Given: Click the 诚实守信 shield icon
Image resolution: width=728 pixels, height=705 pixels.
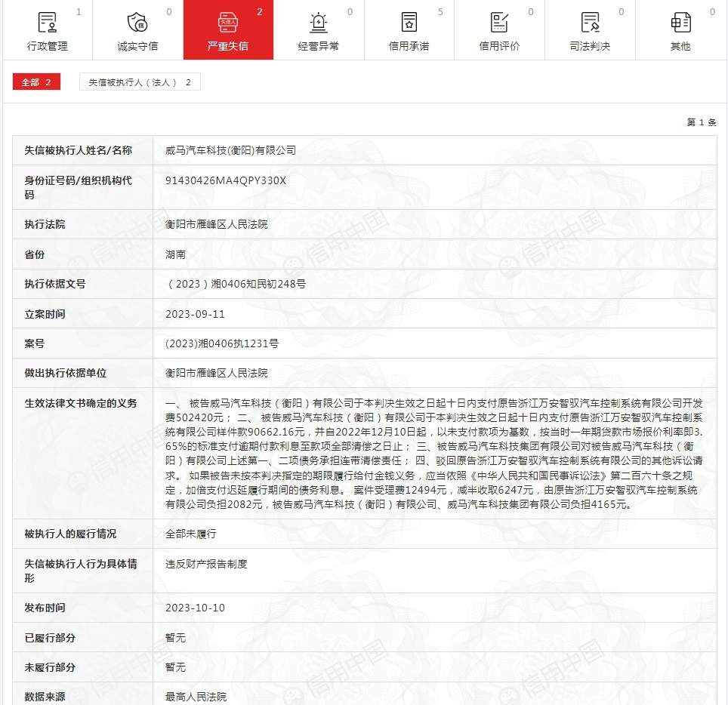Looking at the screenshot, I should [137, 23].
